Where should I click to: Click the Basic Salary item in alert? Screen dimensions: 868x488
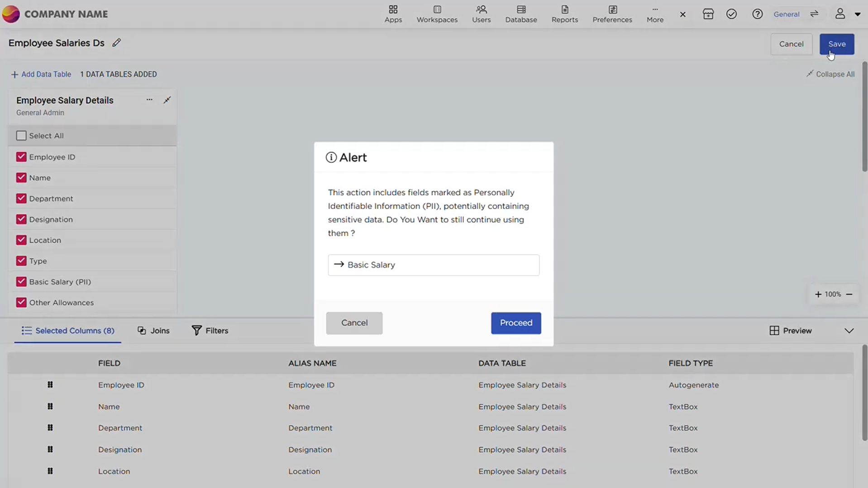pos(433,265)
